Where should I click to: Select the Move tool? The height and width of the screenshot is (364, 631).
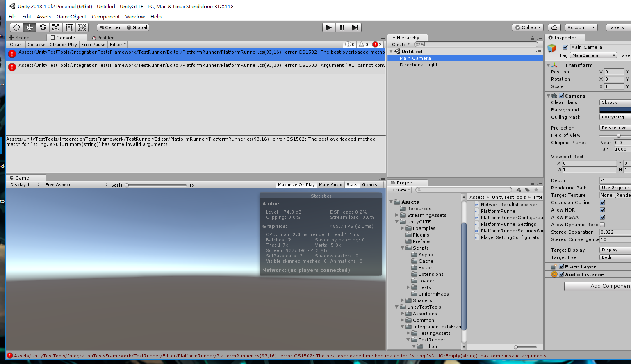pos(30,27)
